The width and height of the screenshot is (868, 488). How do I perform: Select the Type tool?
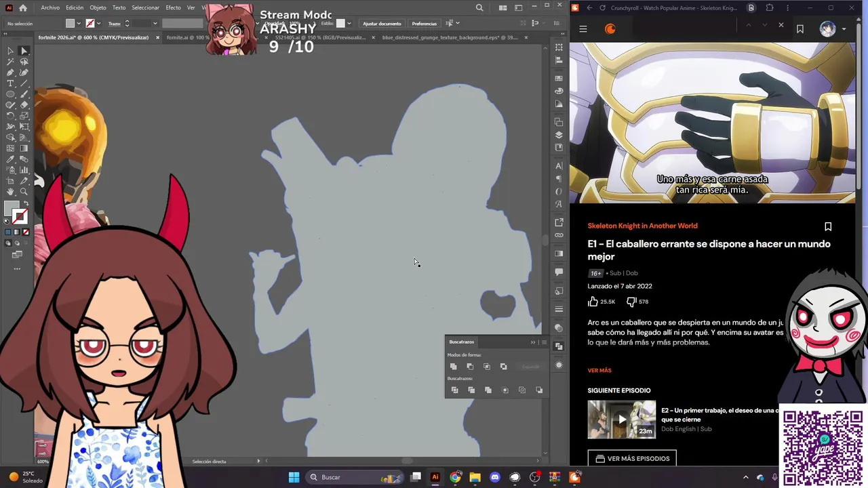tap(10, 83)
